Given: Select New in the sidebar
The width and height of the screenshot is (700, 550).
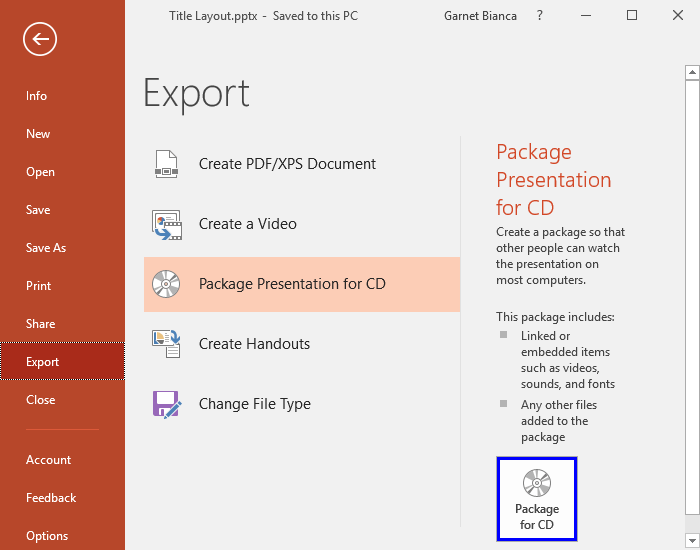Looking at the screenshot, I should [38, 134].
